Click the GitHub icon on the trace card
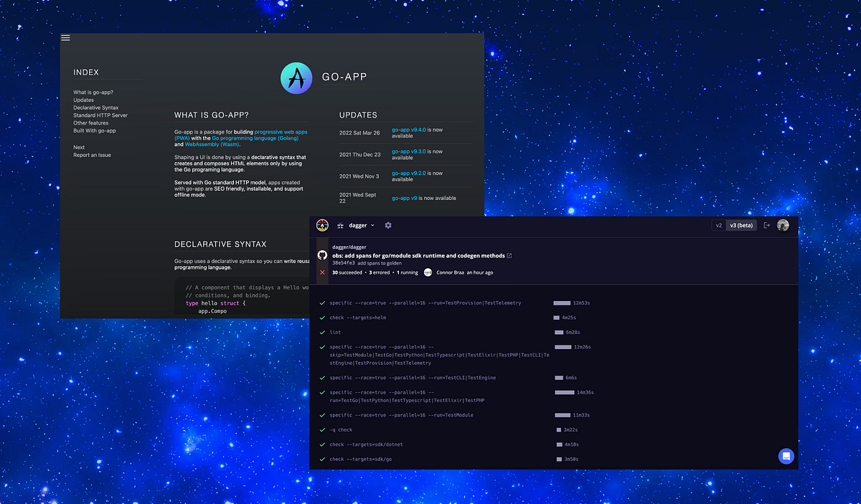The width and height of the screenshot is (861, 504). pos(322,255)
